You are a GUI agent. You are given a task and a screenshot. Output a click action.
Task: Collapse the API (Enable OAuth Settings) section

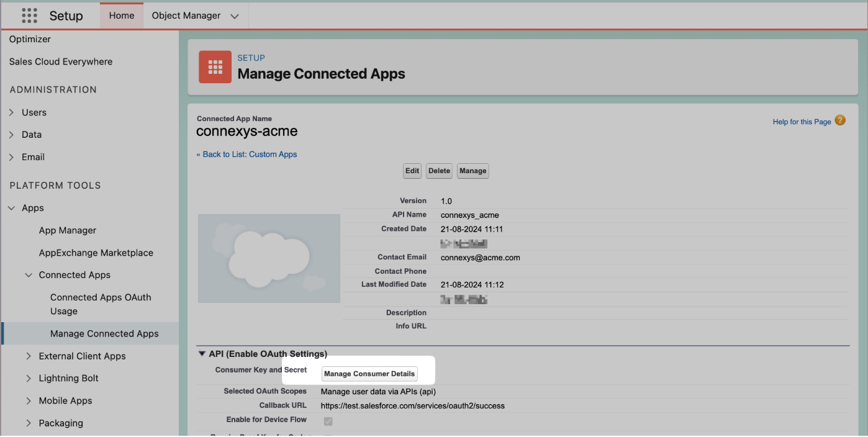[202, 354]
